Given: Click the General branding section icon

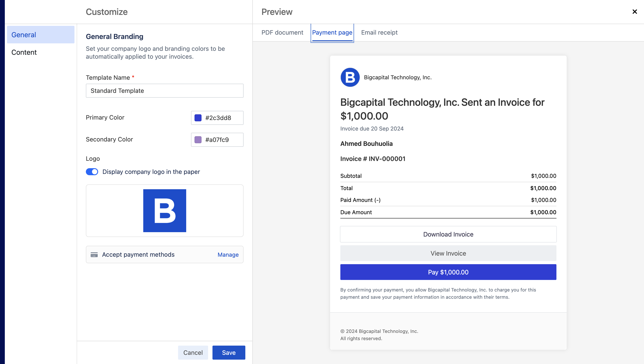Looking at the screenshot, I should (41, 35).
